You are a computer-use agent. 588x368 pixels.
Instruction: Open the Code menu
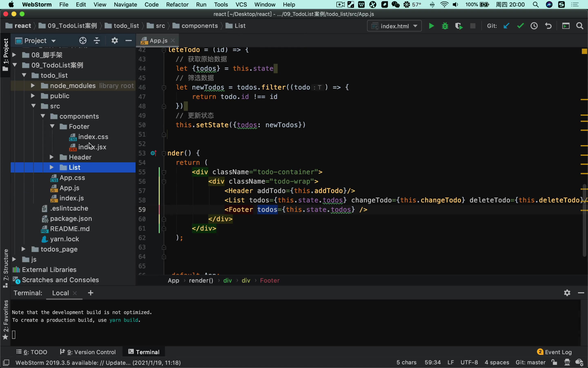pos(151,4)
